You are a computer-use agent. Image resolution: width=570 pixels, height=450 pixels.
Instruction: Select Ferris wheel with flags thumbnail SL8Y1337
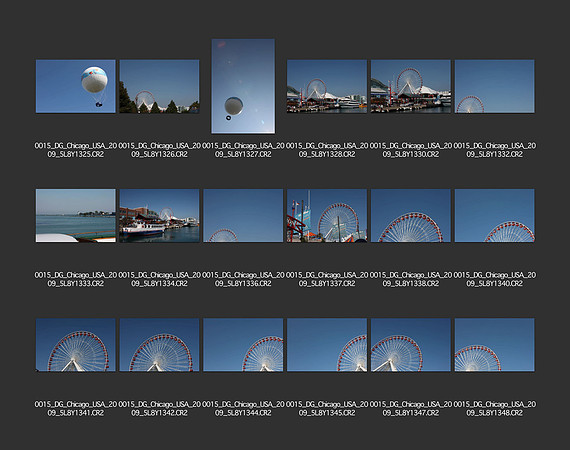click(x=327, y=215)
